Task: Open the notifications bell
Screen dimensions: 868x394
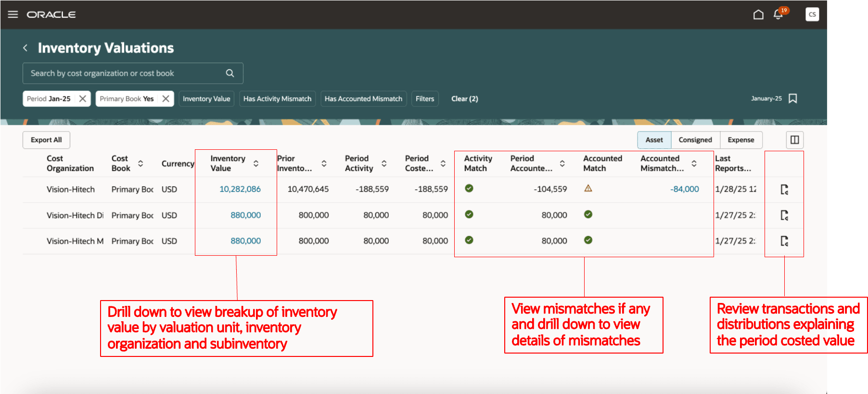Action: pos(778,14)
